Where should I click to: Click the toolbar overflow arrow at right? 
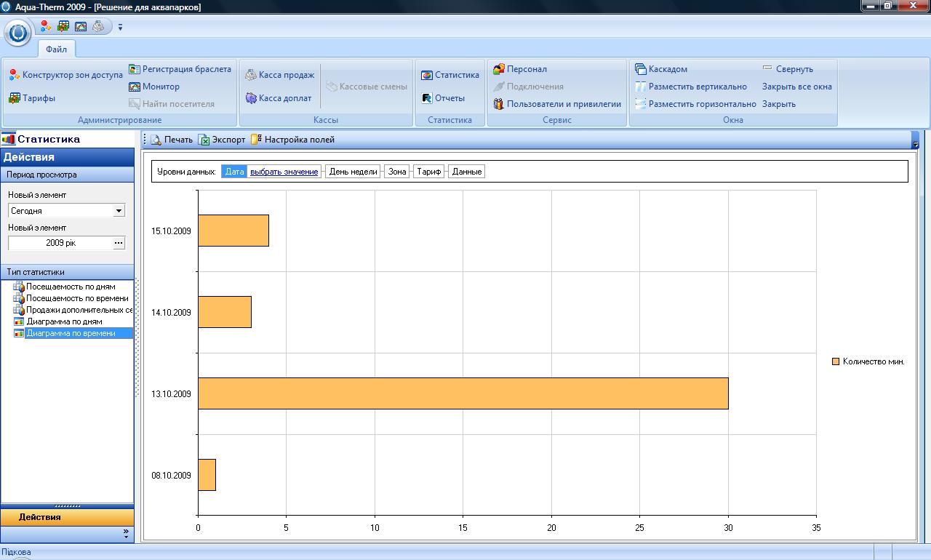[x=915, y=140]
